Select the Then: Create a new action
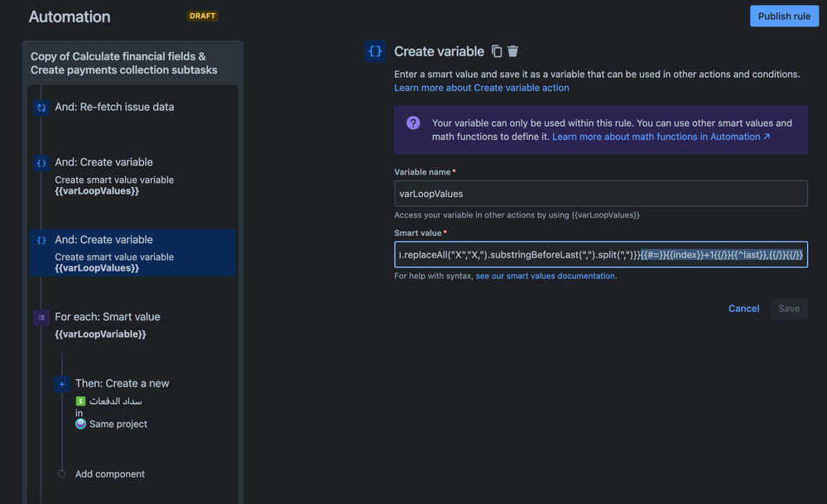The height and width of the screenshot is (504, 827). pyautogui.click(x=122, y=384)
